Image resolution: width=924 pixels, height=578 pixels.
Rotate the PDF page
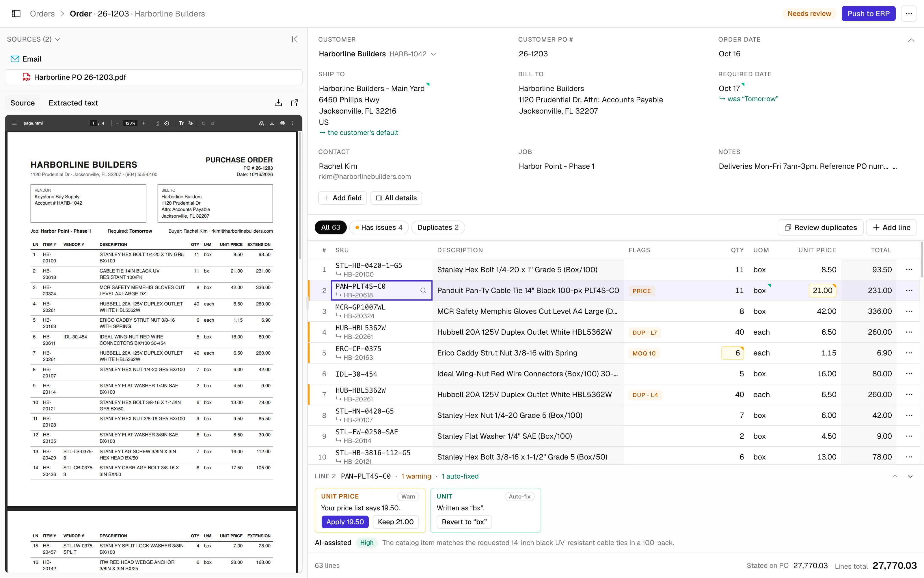pyautogui.click(x=167, y=123)
